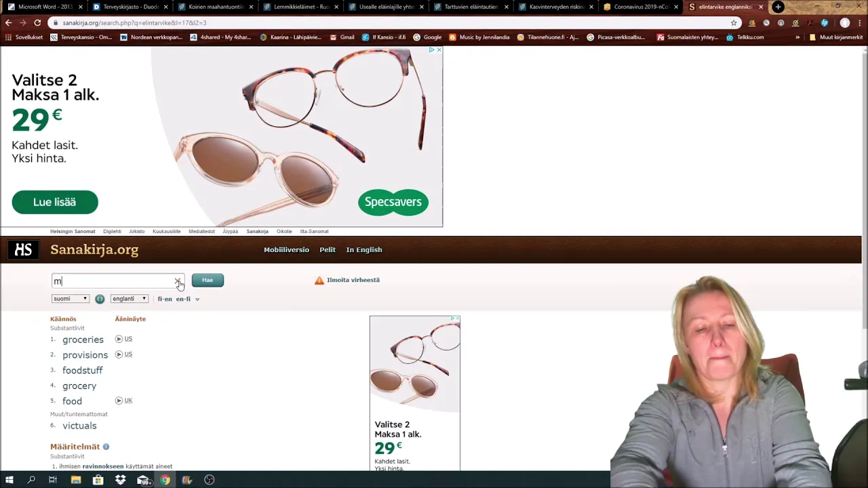Open Microsoft Store from the taskbar
The height and width of the screenshot is (488, 868).
point(98,480)
